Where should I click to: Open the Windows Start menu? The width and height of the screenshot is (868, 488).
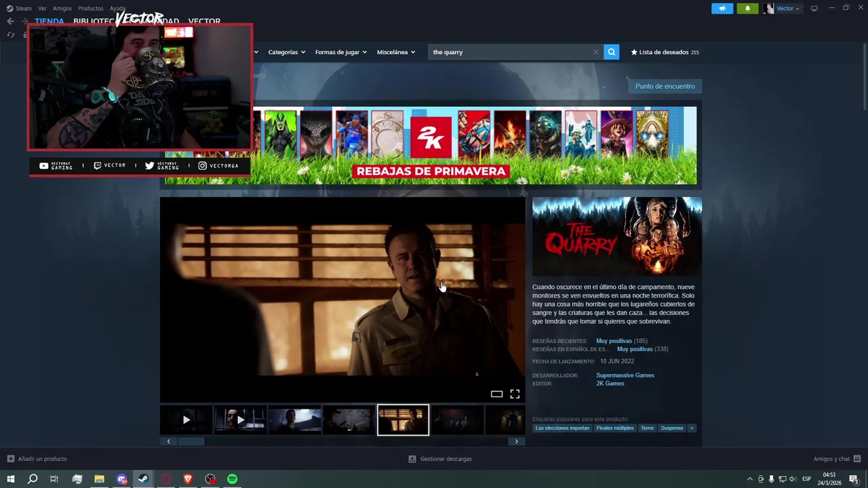(x=11, y=479)
